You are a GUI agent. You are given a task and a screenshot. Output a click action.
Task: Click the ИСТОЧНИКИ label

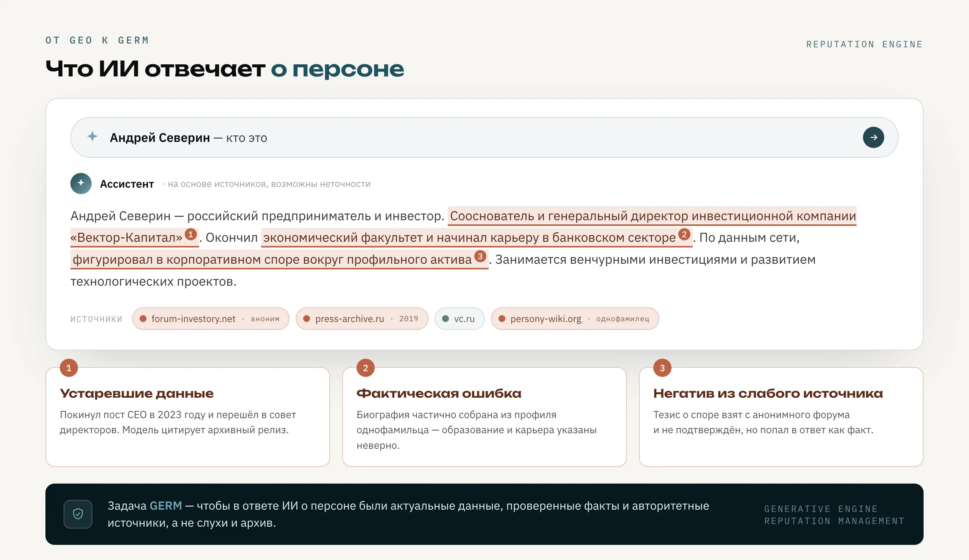pos(97,319)
